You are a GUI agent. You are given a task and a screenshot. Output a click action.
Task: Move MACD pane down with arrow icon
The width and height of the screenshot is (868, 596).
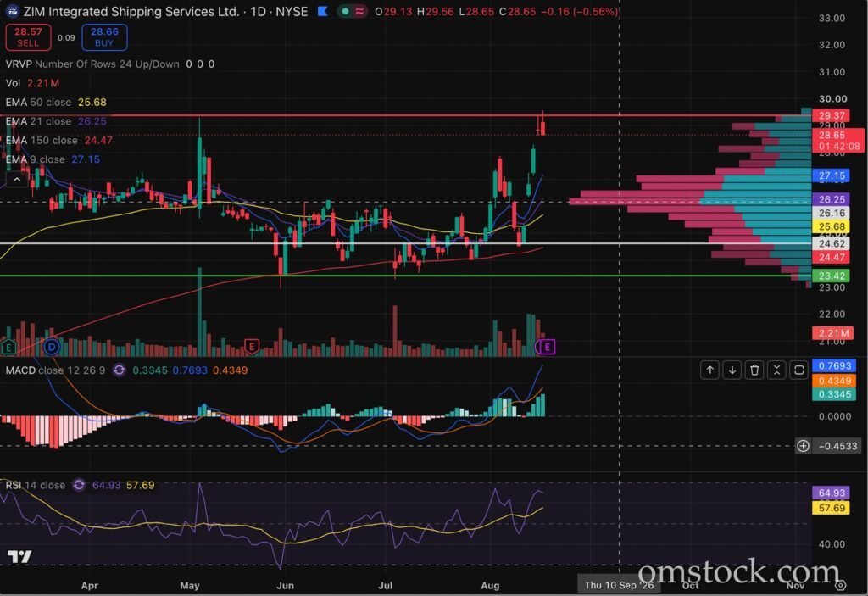click(732, 370)
